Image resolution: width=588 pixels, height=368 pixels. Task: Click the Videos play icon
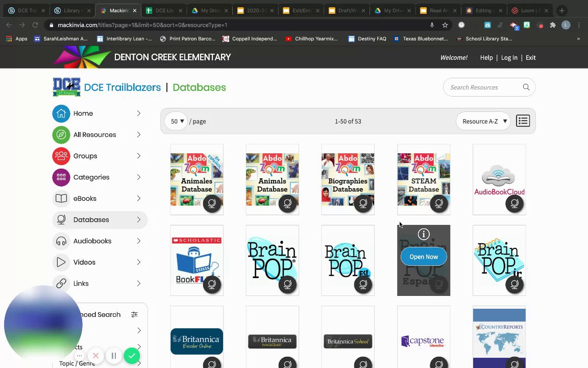coord(61,262)
